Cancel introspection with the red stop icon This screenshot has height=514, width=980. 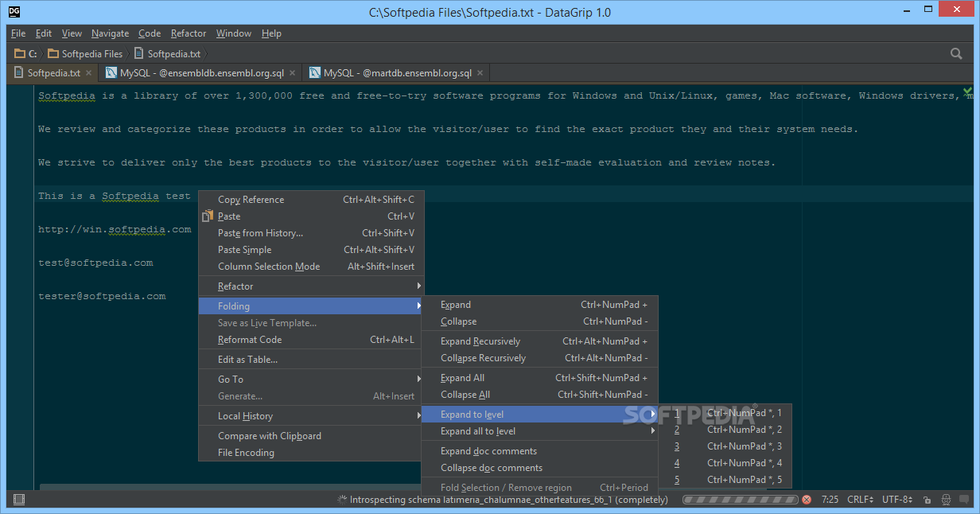click(807, 500)
